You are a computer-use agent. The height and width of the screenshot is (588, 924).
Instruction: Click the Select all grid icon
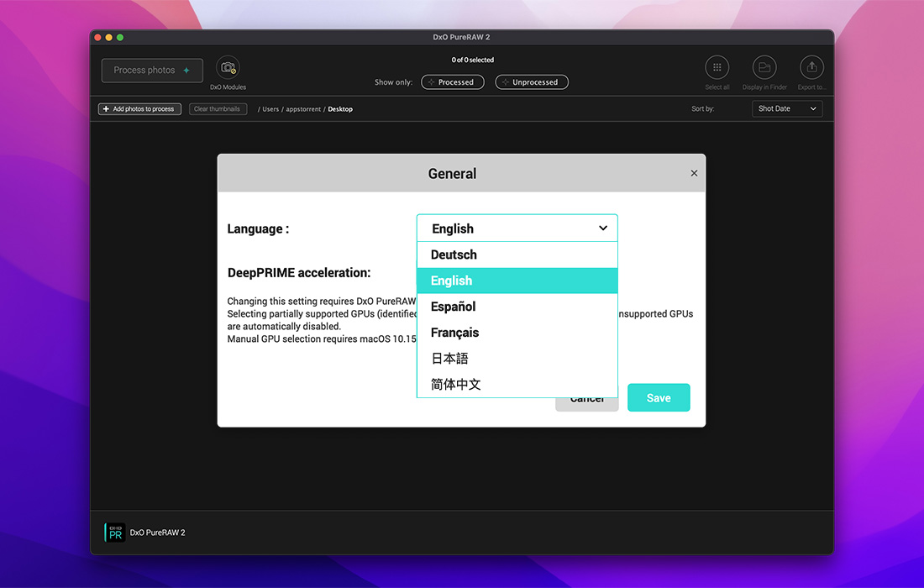click(x=717, y=68)
